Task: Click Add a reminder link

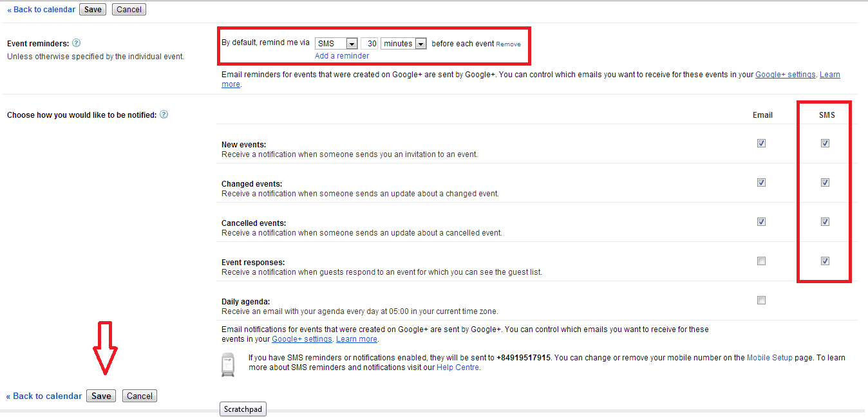Action: point(342,56)
